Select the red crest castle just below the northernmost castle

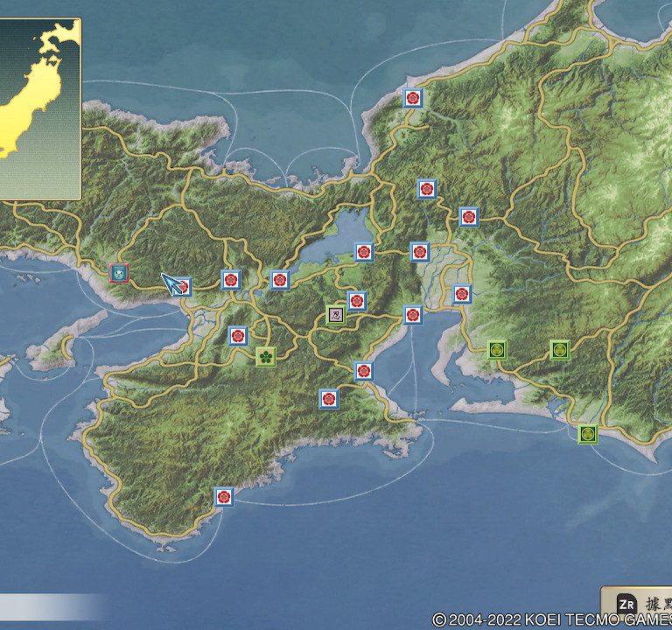(427, 189)
